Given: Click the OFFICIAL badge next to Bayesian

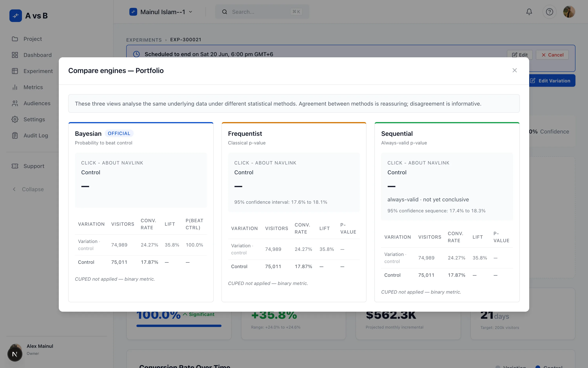Looking at the screenshot, I should click(119, 133).
